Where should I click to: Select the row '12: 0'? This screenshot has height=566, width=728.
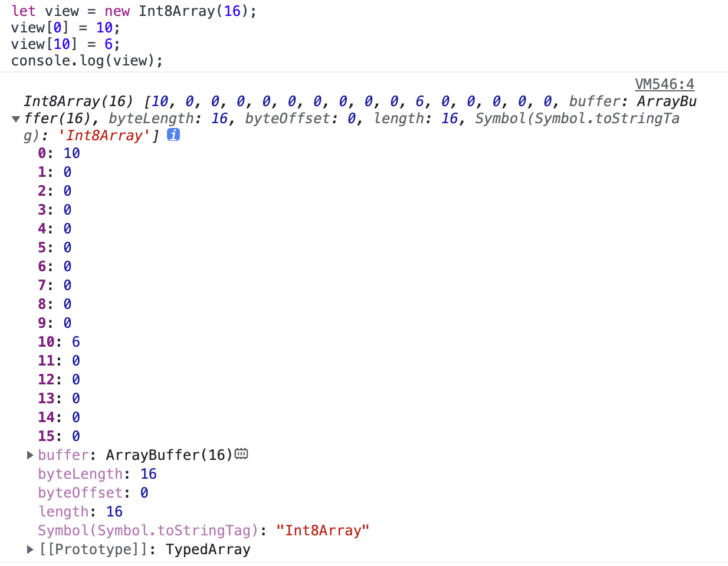(x=59, y=380)
